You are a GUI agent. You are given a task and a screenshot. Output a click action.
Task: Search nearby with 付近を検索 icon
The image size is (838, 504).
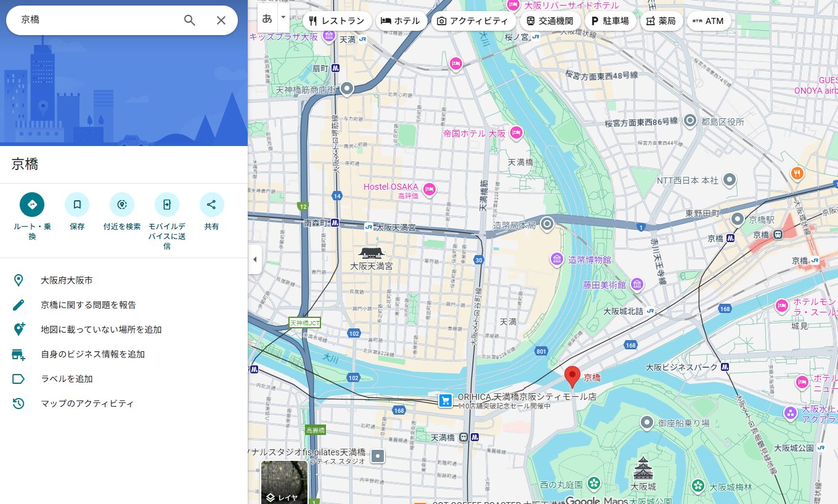pos(122,205)
